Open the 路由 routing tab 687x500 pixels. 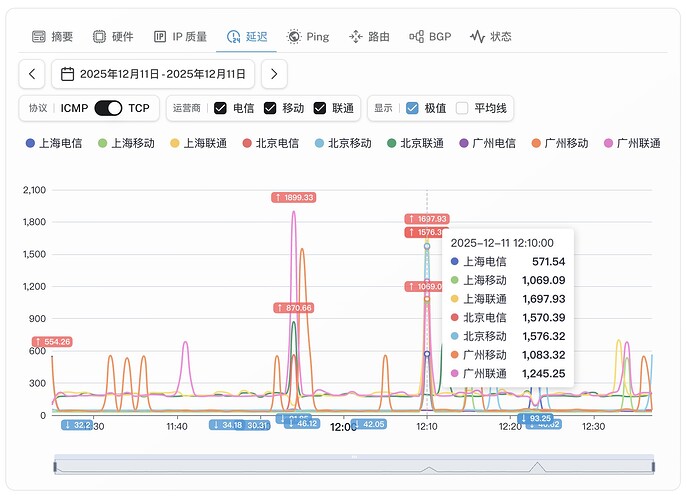coord(369,36)
